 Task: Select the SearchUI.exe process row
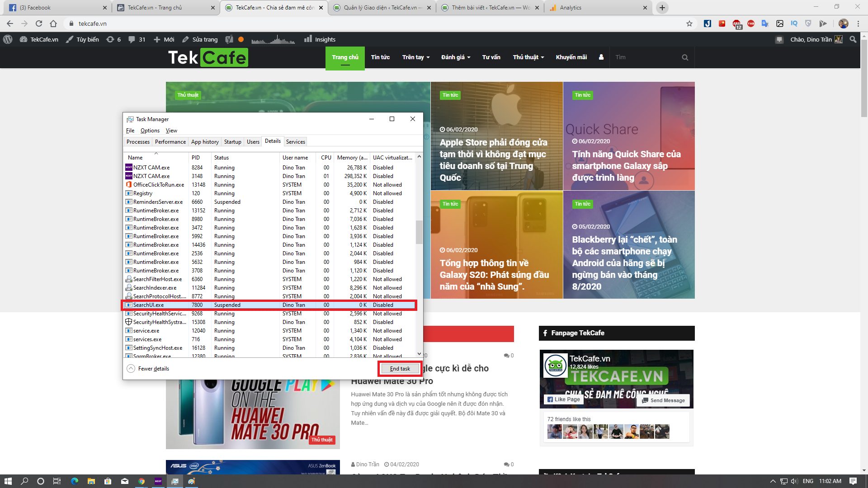tap(269, 305)
